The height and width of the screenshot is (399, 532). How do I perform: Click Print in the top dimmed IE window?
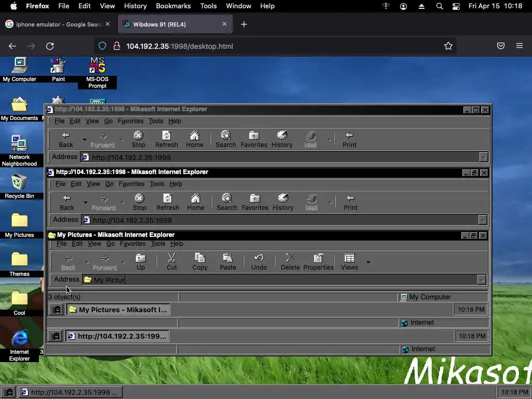click(x=350, y=139)
